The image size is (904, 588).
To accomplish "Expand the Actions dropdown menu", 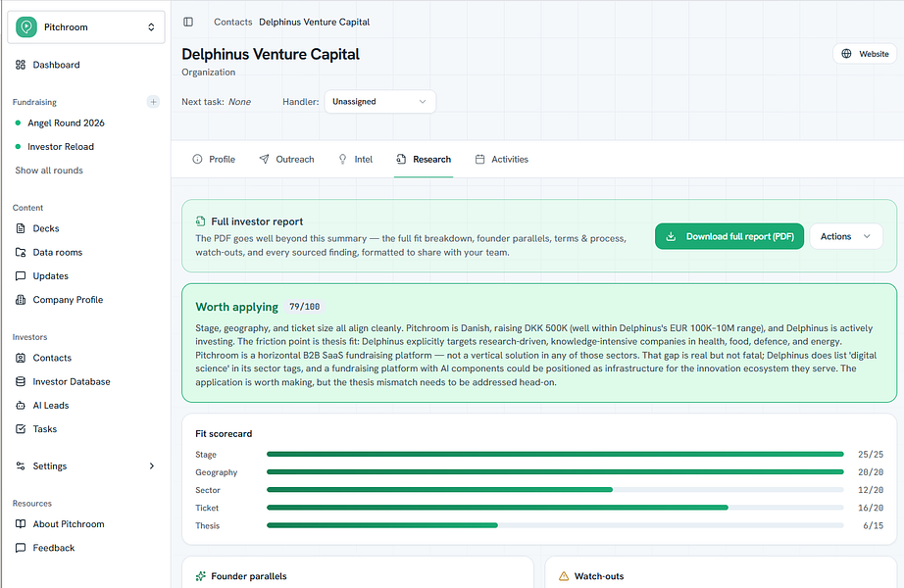I will click(846, 236).
